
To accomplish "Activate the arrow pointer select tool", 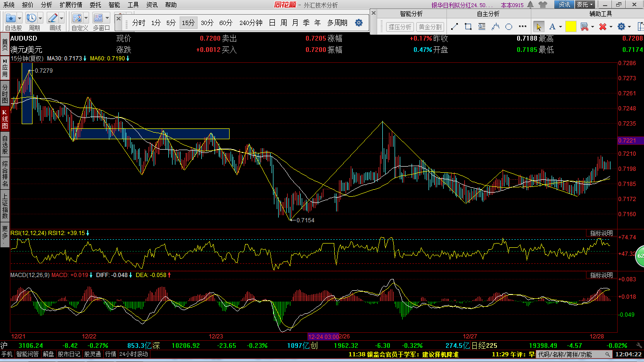I will 539,26.
